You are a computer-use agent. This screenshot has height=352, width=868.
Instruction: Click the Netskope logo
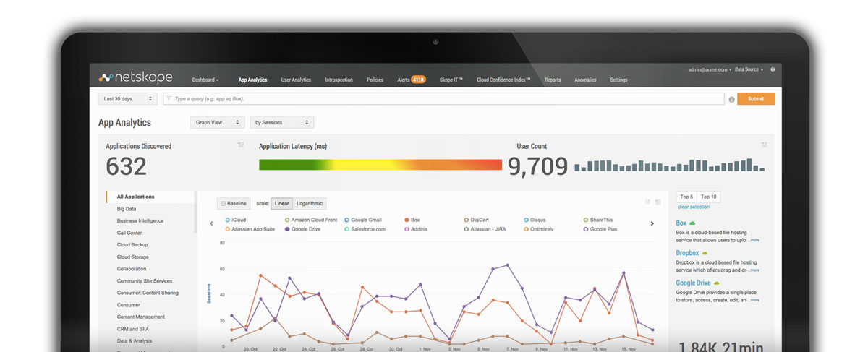coord(134,77)
